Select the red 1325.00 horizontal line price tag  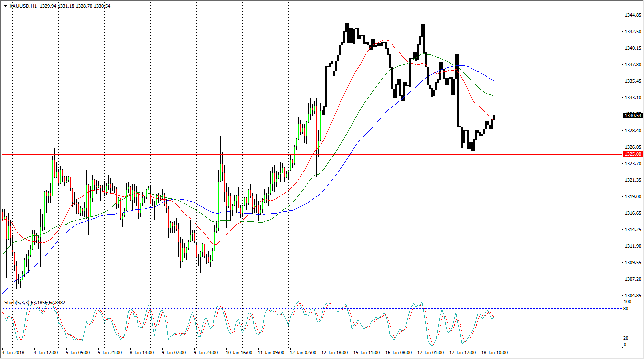(x=632, y=154)
